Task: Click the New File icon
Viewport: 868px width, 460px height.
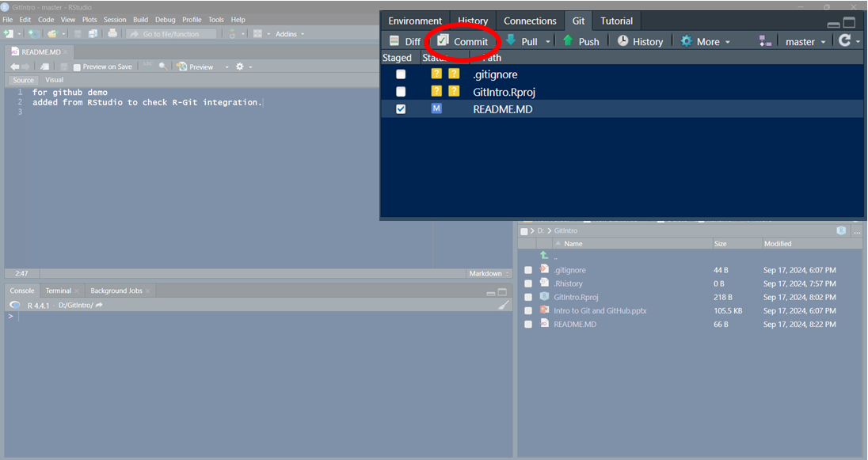Action: pyautogui.click(x=8, y=34)
